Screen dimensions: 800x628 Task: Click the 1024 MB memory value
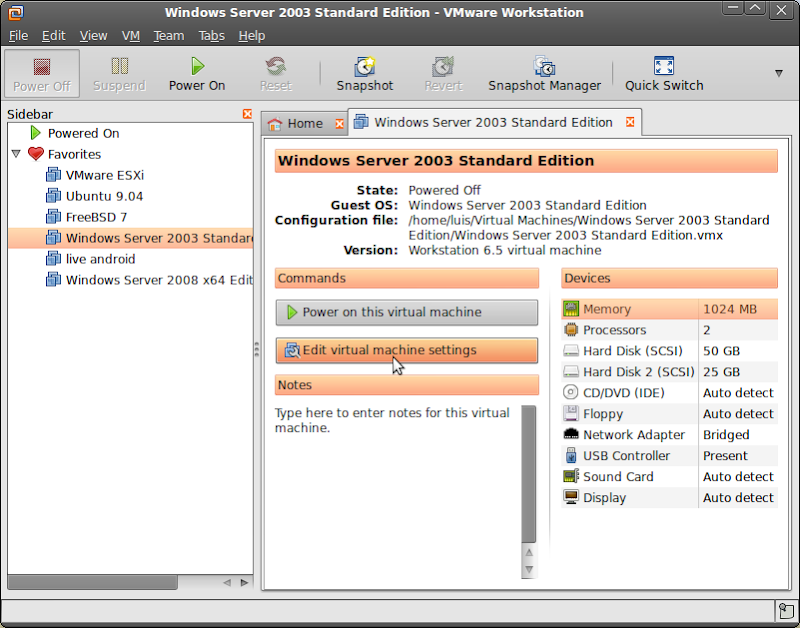pyautogui.click(x=730, y=309)
